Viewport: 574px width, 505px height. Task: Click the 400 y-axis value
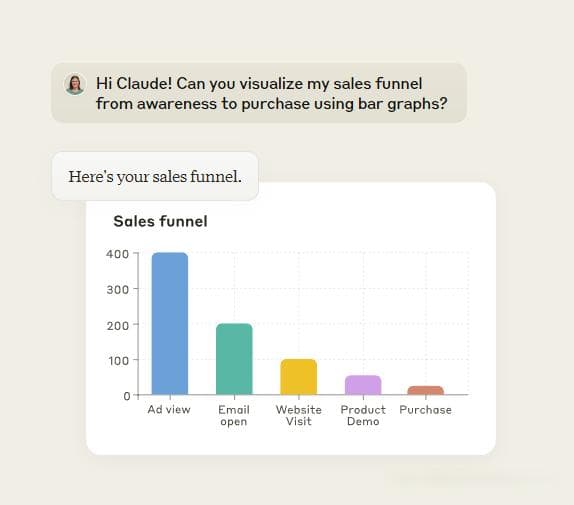click(x=118, y=254)
